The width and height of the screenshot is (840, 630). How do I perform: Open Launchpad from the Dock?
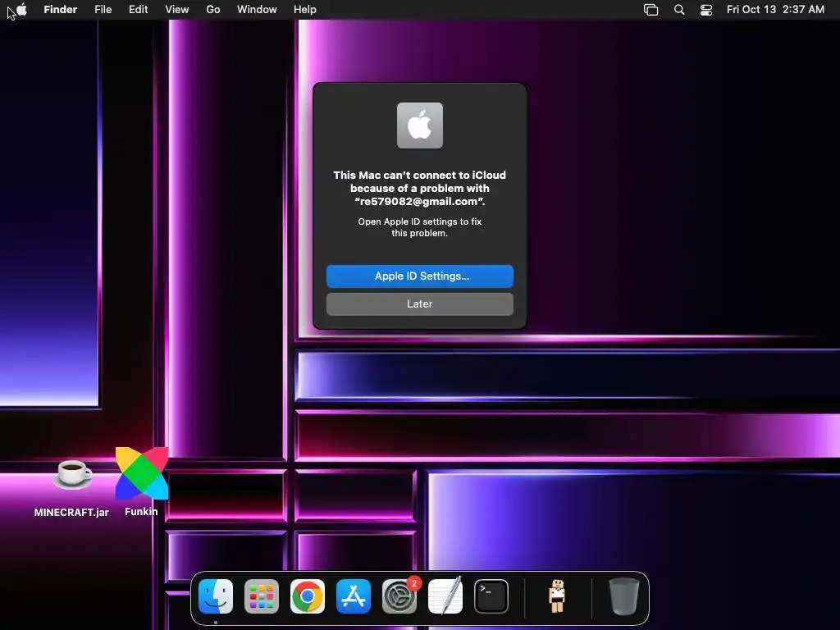click(262, 596)
